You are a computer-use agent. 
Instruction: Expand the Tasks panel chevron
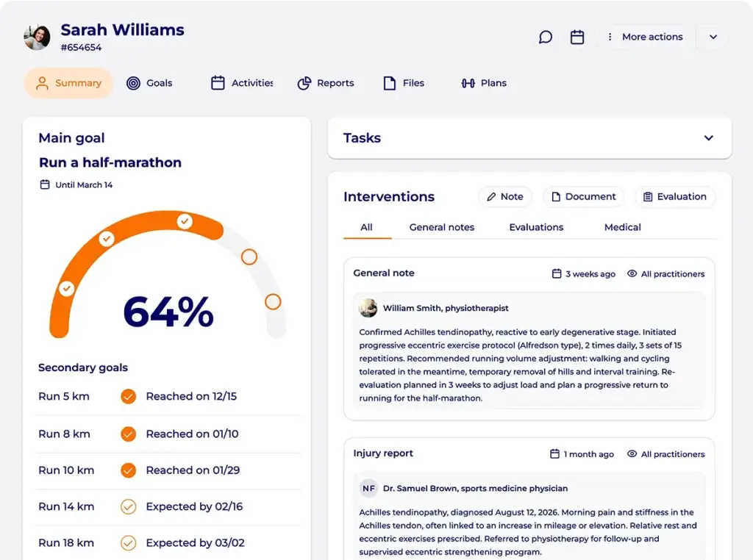point(708,138)
